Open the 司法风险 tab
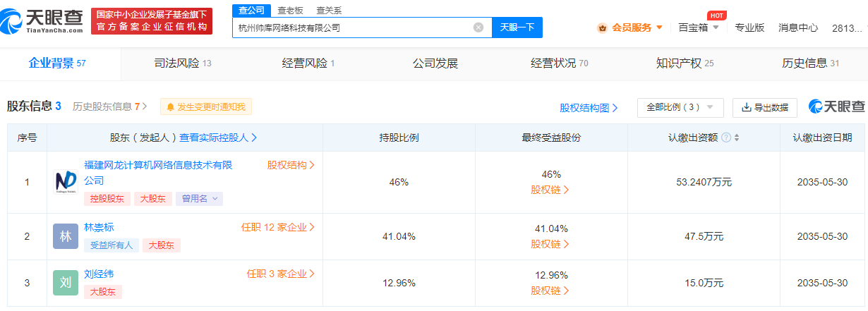The image size is (868, 311). (183, 63)
